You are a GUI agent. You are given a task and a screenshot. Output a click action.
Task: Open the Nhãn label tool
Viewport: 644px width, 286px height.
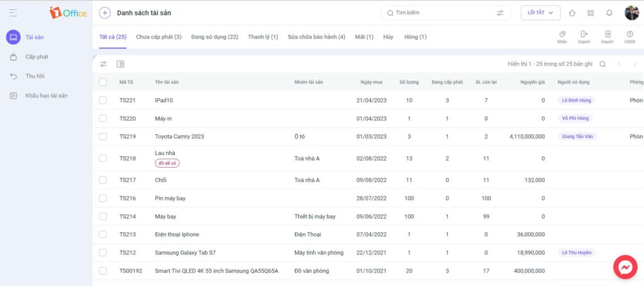pyautogui.click(x=562, y=37)
